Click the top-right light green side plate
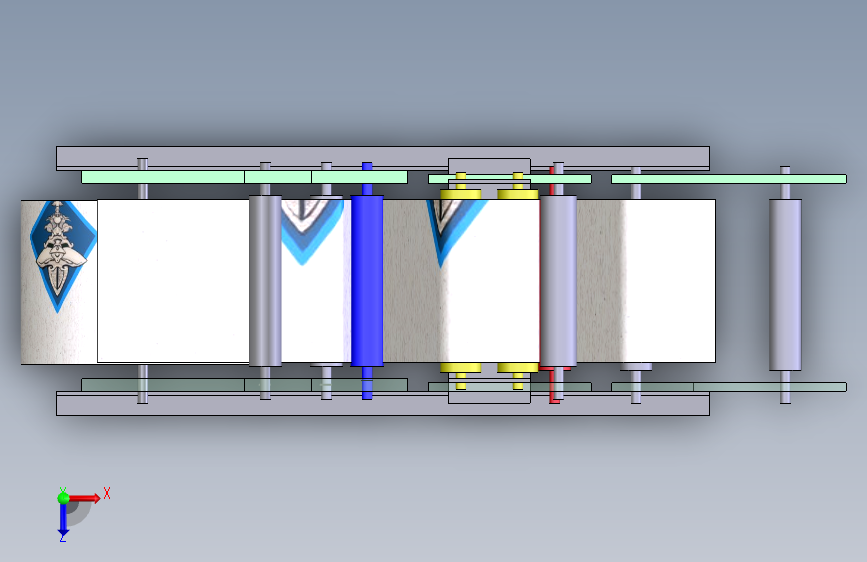The width and height of the screenshot is (867, 562). [729, 179]
